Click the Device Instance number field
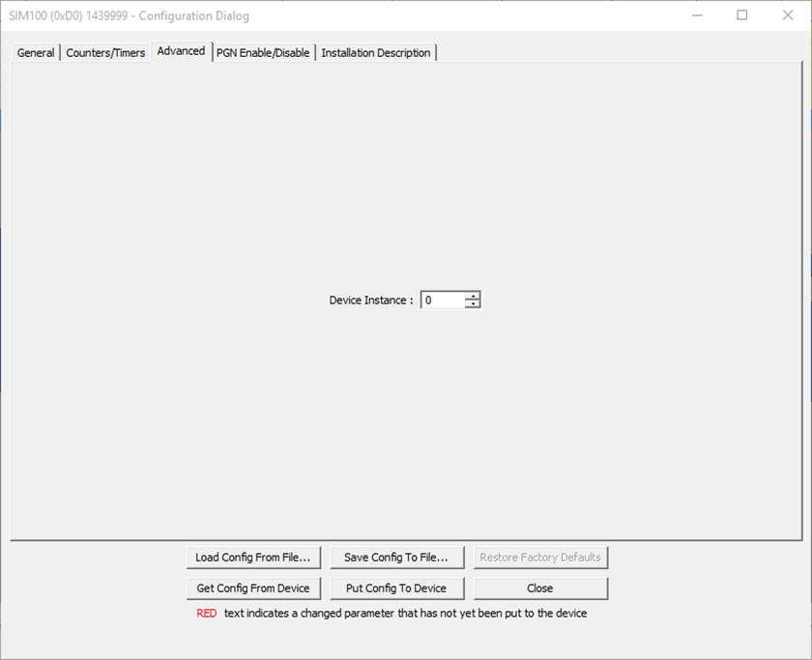812x660 pixels. (443, 301)
